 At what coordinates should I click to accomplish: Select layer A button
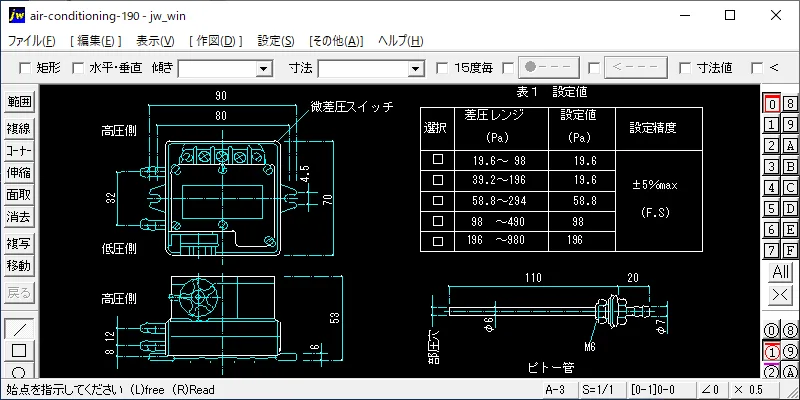point(790,145)
